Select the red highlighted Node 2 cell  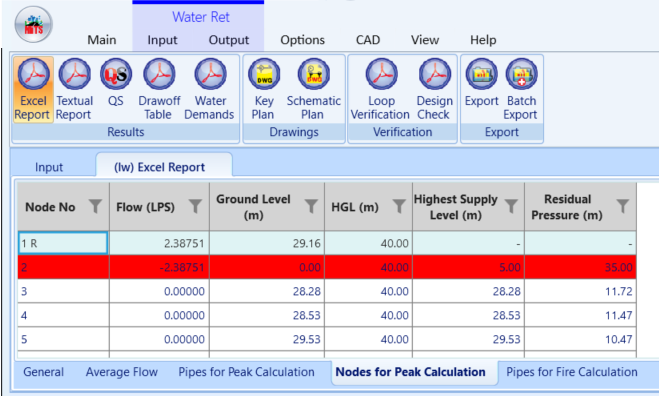(x=63, y=267)
